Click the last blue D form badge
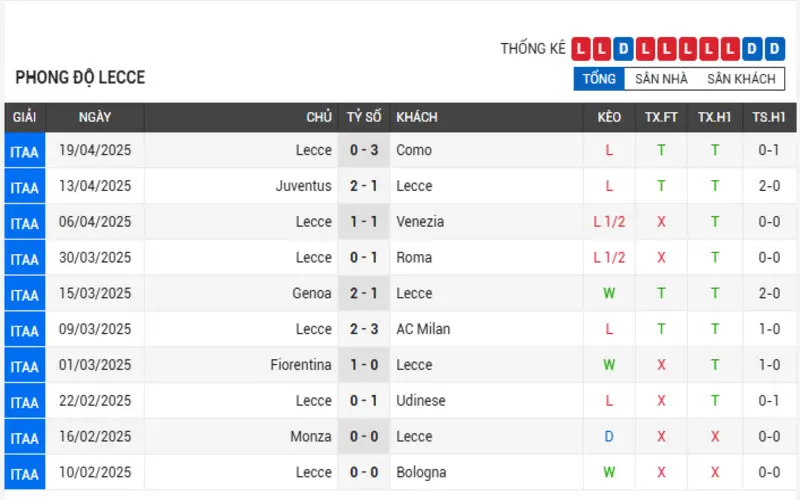 pyautogui.click(x=774, y=49)
